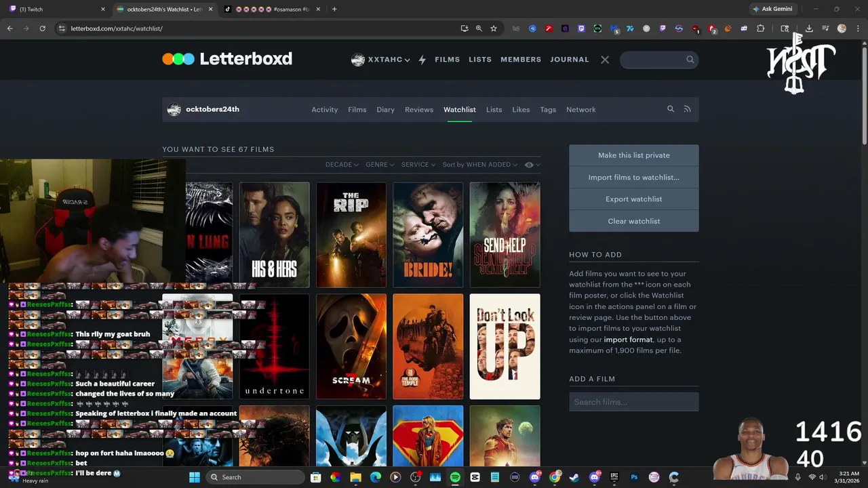The height and width of the screenshot is (488, 868).
Task: Open ocktobers24th profile name link
Action: point(212,109)
